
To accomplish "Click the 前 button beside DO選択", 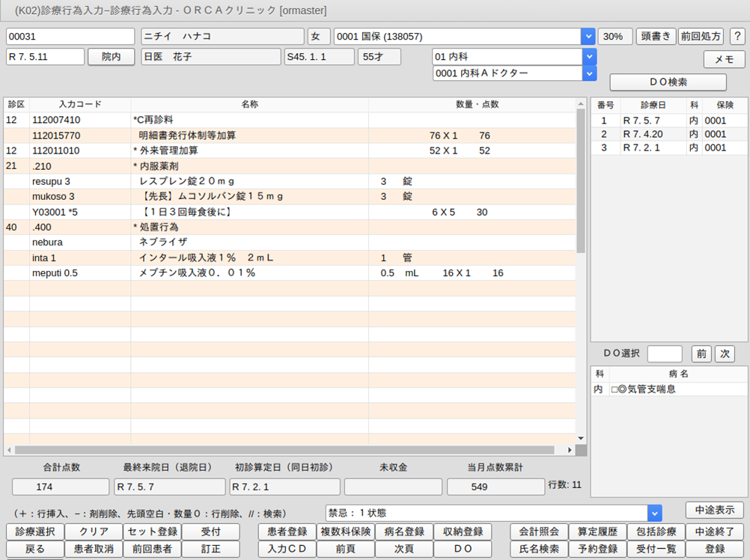I will [701, 354].
